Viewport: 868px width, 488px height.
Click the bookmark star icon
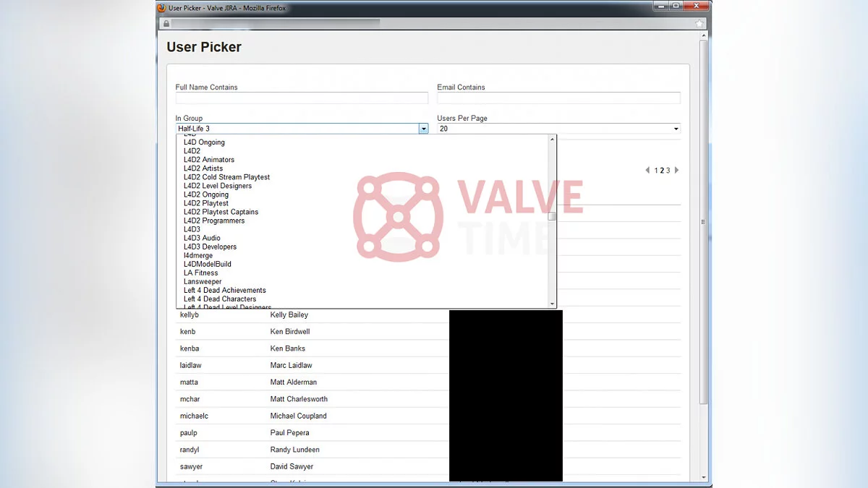click(699, 24)
